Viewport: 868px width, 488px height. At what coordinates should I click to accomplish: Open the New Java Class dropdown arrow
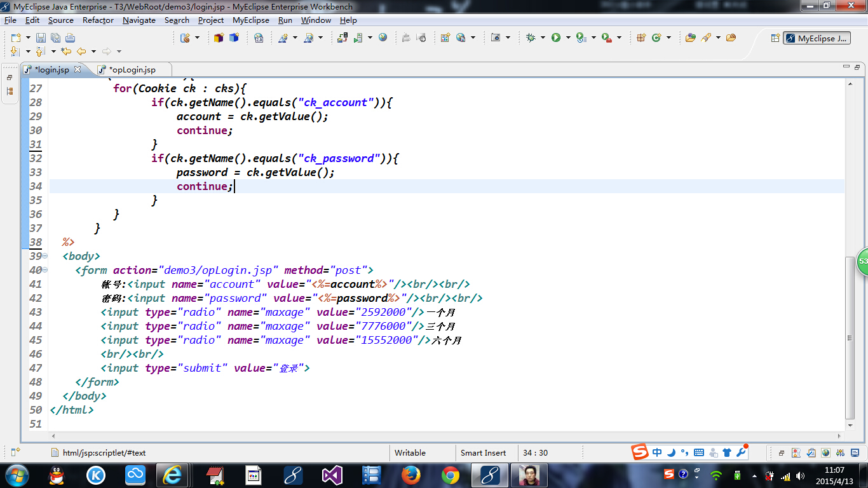coord(668,38)
